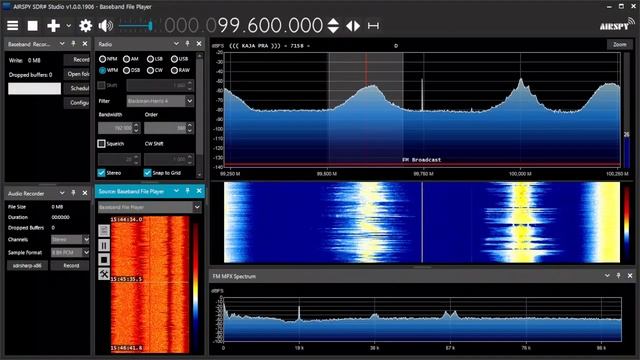
Task: Click the file player waterfall timeline
Action: (150, 284)
